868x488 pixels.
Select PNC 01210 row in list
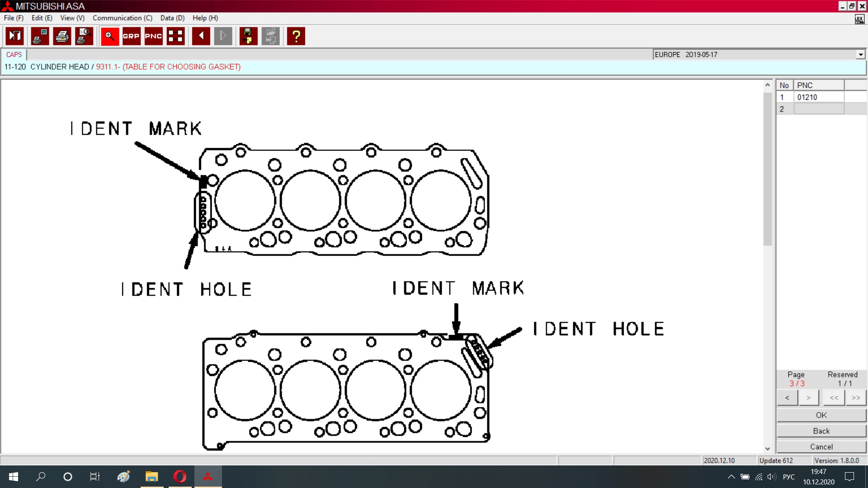807,97
